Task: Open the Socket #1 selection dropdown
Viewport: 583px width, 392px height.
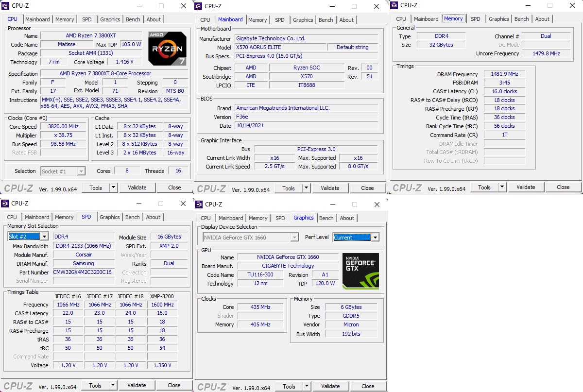Action: click(x=81, y=171)
